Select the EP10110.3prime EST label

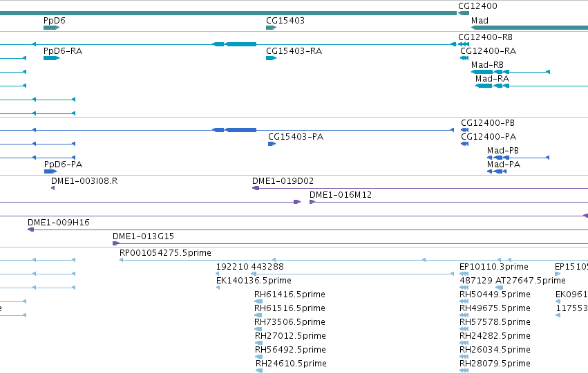(x=493, y=267)
